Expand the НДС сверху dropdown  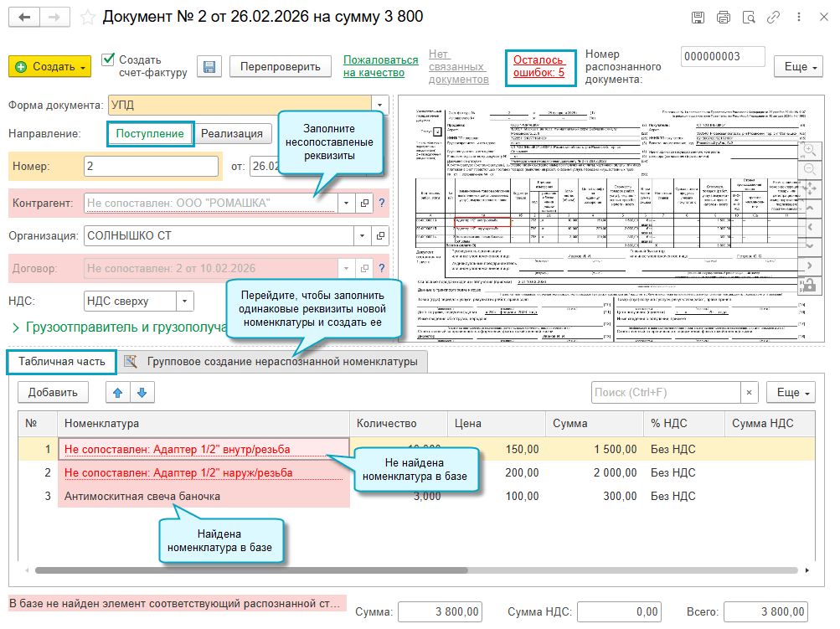click(185, 302)
